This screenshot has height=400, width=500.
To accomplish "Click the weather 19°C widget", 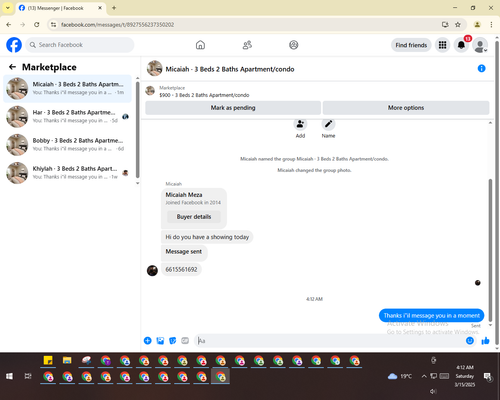I will [400, 376].
